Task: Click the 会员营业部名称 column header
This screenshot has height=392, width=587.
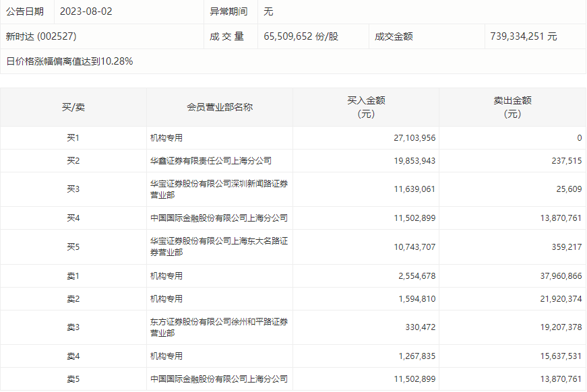Action: [x=220, y=107]
